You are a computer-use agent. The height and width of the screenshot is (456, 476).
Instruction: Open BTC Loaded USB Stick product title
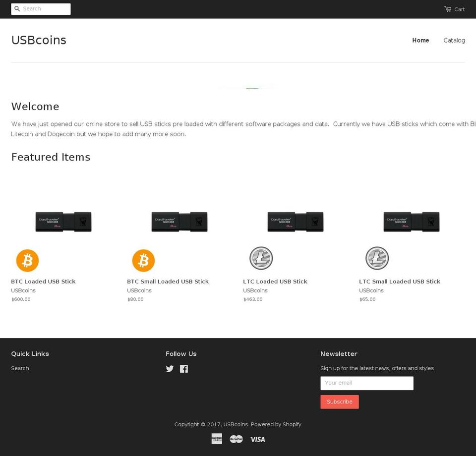point(44,282)
